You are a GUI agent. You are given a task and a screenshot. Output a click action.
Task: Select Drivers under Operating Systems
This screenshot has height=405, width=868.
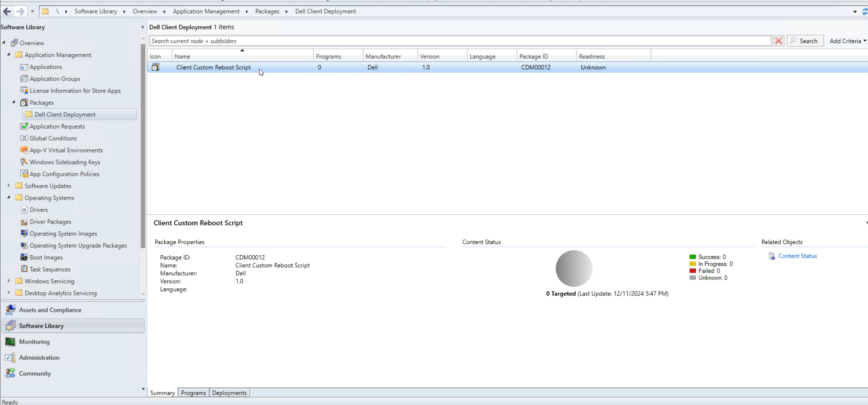tap(38, 209)
